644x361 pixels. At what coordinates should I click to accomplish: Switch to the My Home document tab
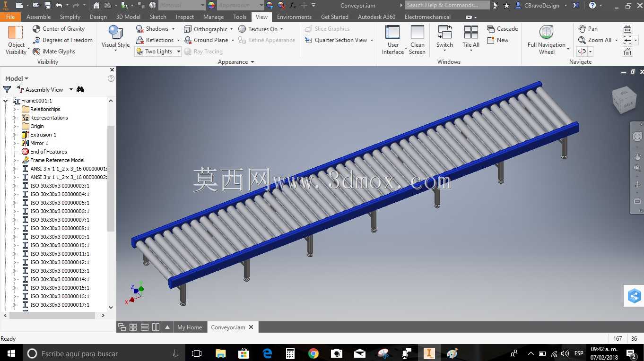click(190, 327)
